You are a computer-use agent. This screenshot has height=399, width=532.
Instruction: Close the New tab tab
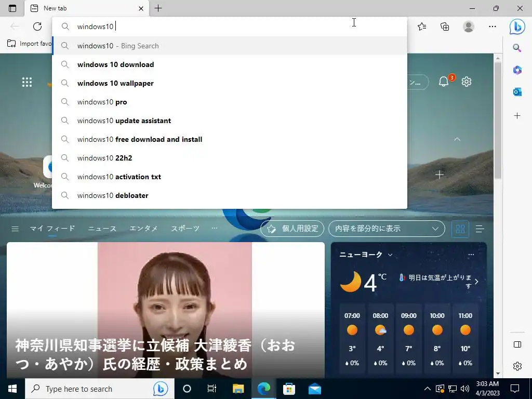[141, 8]
